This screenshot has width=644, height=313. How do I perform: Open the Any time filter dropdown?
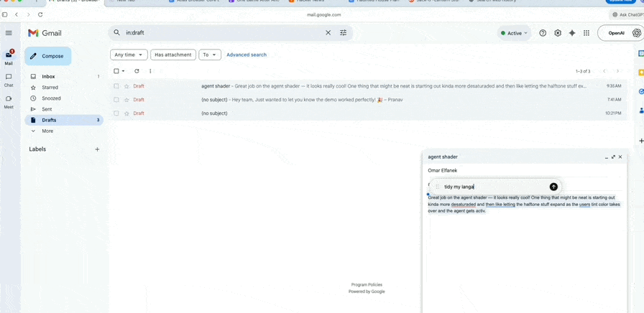pos(129,55)
